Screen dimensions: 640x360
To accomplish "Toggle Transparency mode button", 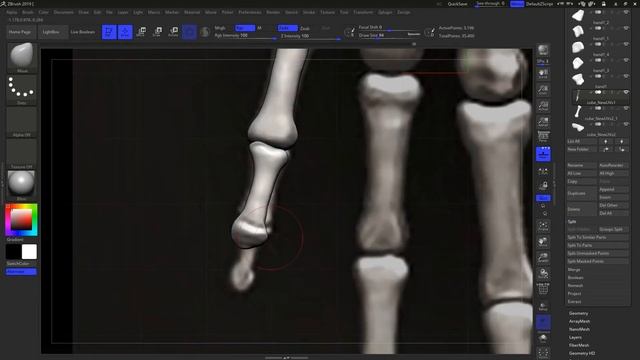I will point(543,305).
